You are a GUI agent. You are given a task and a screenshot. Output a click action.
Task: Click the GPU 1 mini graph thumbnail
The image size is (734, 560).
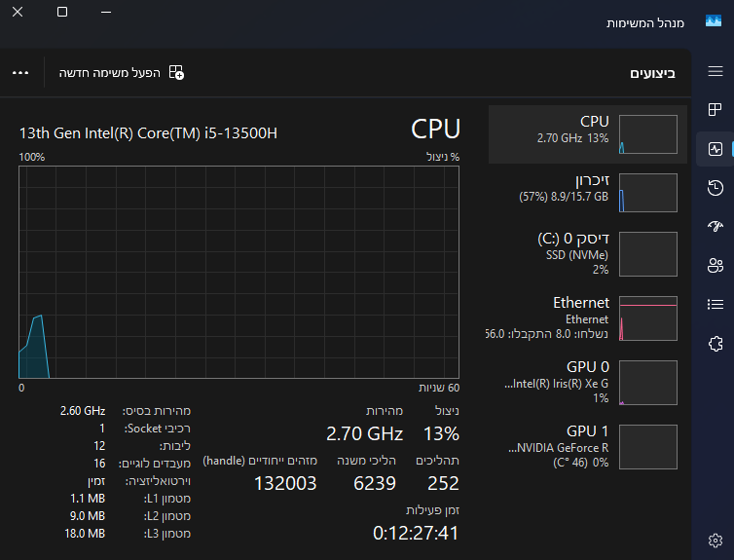coord(648,447)
